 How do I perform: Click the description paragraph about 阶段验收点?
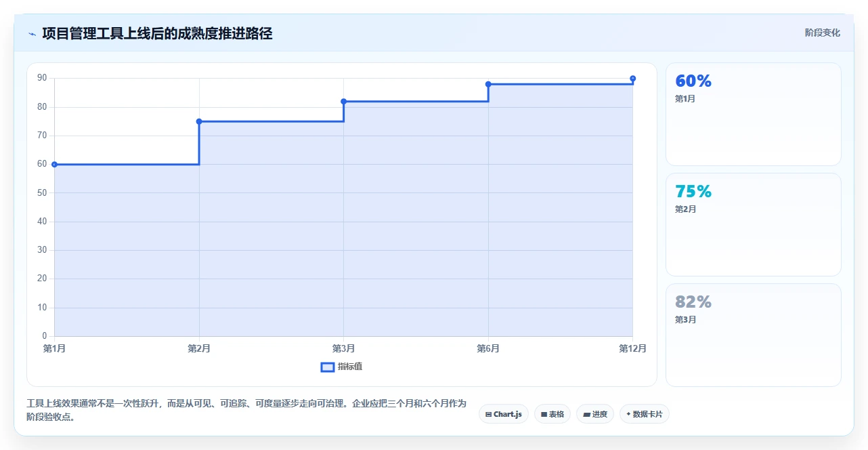coord(246,410)
